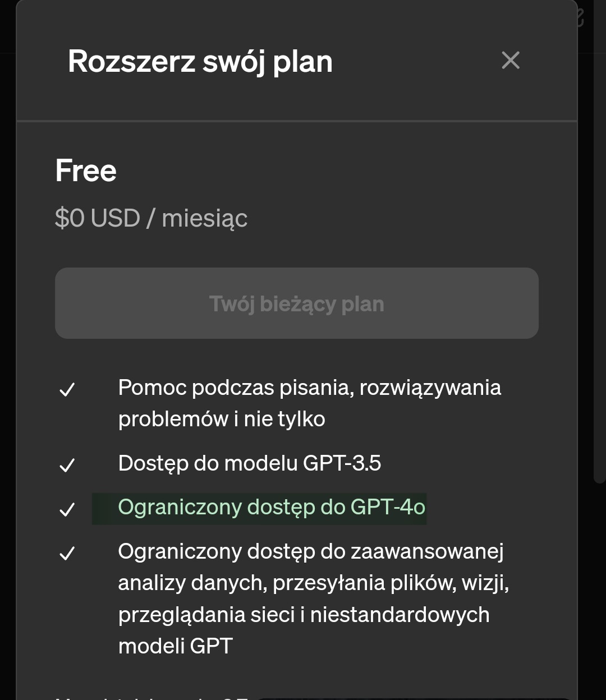
Task: Open the highlighted "Ograniczony dostęp do GPT-4o" item
Action: pyautogui.click(x=272, y=507)
